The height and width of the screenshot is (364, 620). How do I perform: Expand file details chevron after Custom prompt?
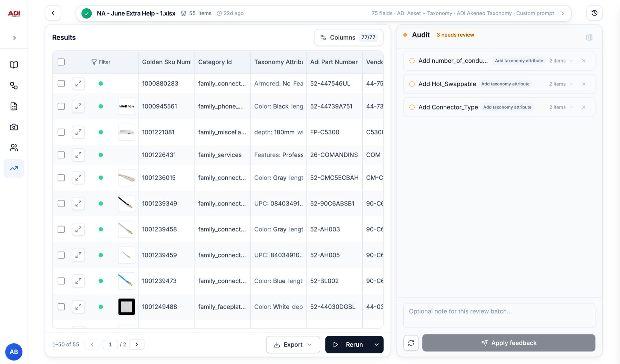[562, 13]
